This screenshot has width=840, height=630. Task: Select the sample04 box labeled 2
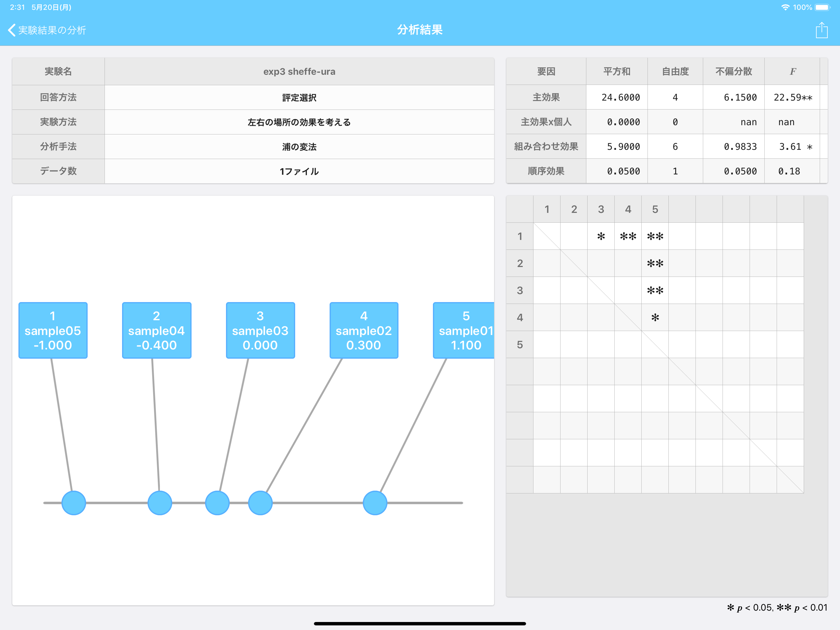point(157,330)
